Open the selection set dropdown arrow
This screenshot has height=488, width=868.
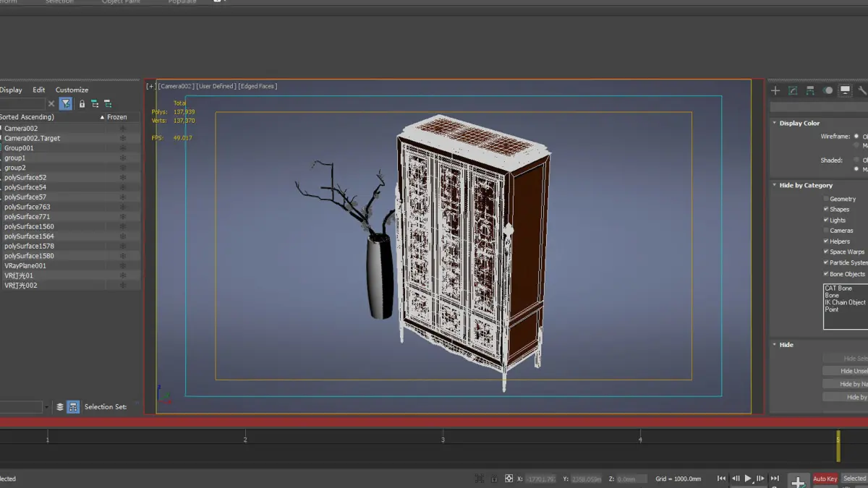tap(47, 407)
